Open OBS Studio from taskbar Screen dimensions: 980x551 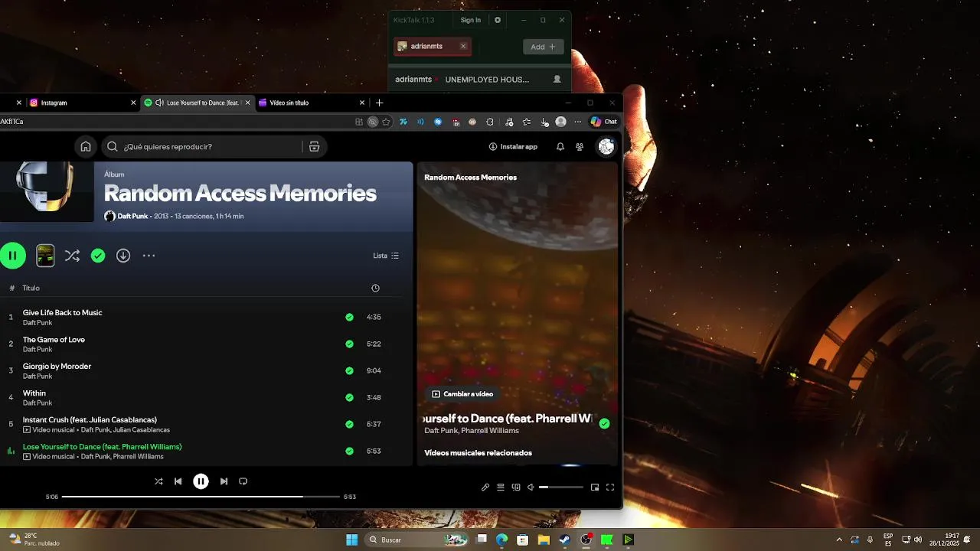[x=586, y=540]
